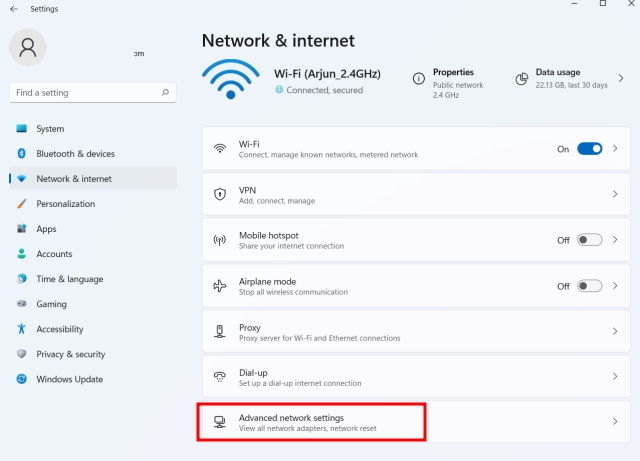Click the Network & internet diamond icon
The width and height of the screenshot is (640, 461).
click(x=22, y=178)
